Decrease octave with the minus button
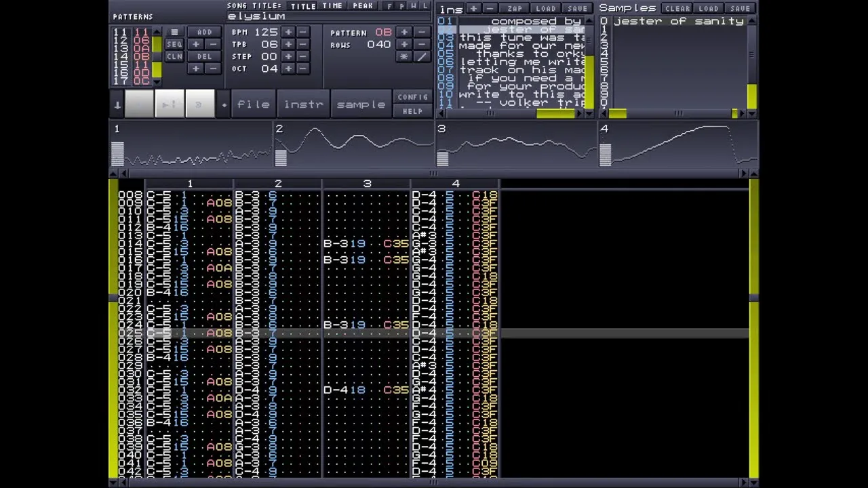 (x=303, y=68)
